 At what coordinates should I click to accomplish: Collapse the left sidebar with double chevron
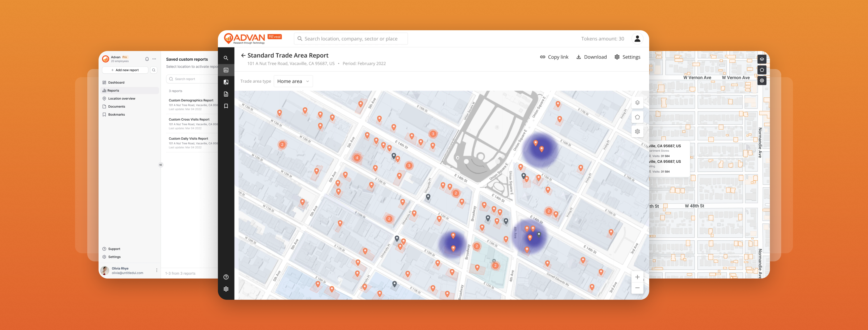tap(161, 165)
